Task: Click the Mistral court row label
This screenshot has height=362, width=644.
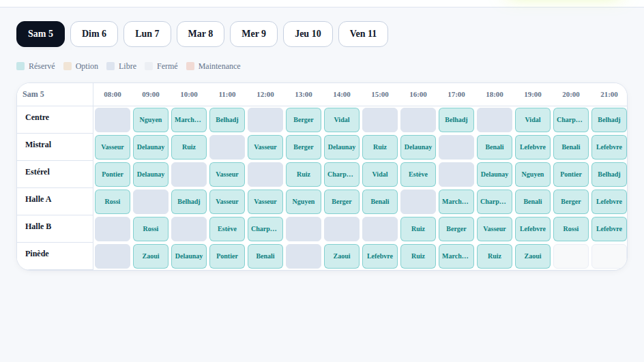Action: tap(38, 145)
